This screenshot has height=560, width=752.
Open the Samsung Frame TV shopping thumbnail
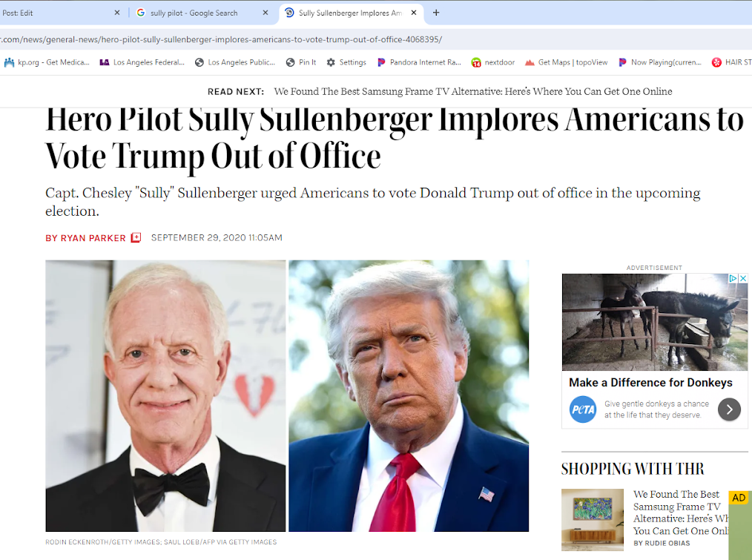tap(593, 520)
